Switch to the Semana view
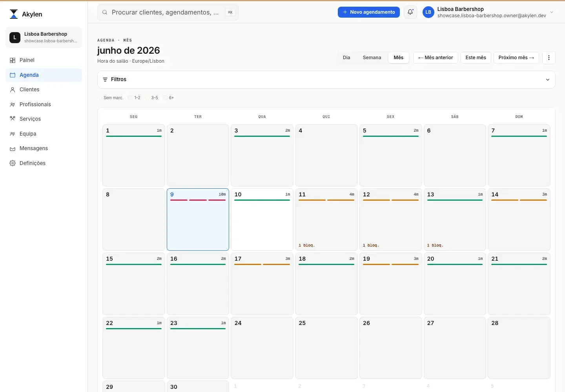The height and width of the screenshot is (392, 565). 372,58
